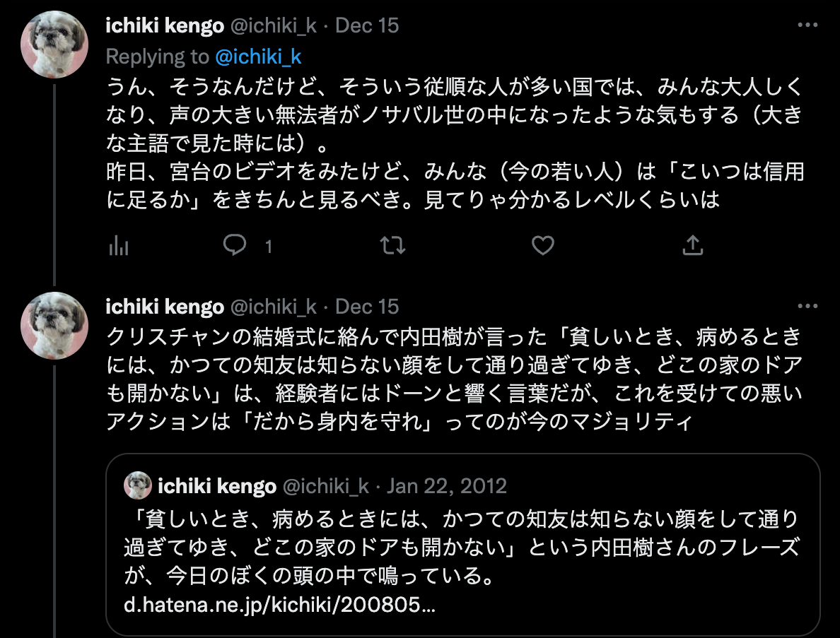Click the reply bubble icon with count 1
The width and height of the screenshot is (840, 638).
[235, 245]
